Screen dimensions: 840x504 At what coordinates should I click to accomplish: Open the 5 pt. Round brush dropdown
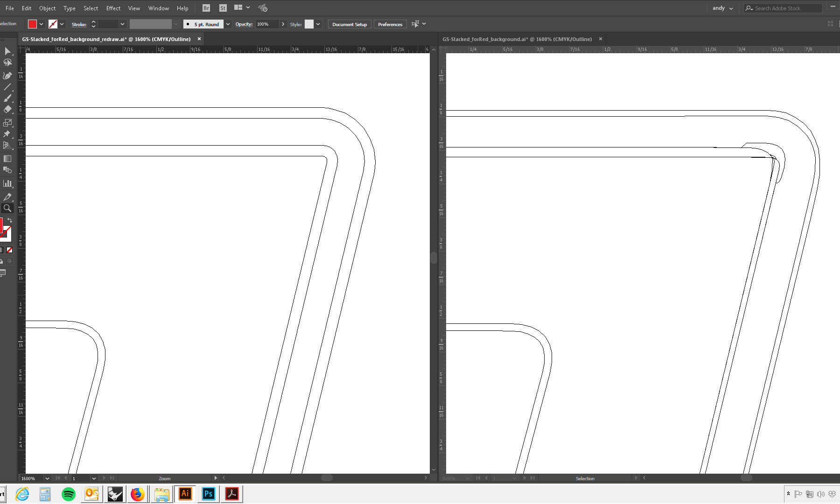pyautogui.click(x=228, y=24)
